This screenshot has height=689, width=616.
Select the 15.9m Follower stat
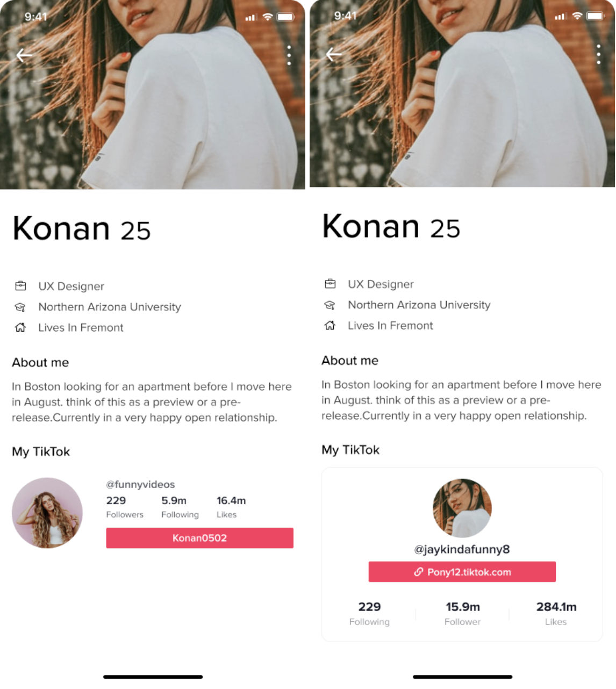coord(462,613)
